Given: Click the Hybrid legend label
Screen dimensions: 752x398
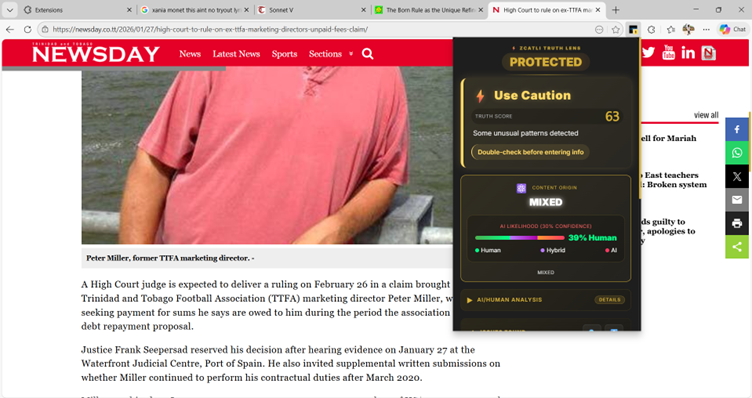Looking at the screenshot, I should (x=553, y=250).
